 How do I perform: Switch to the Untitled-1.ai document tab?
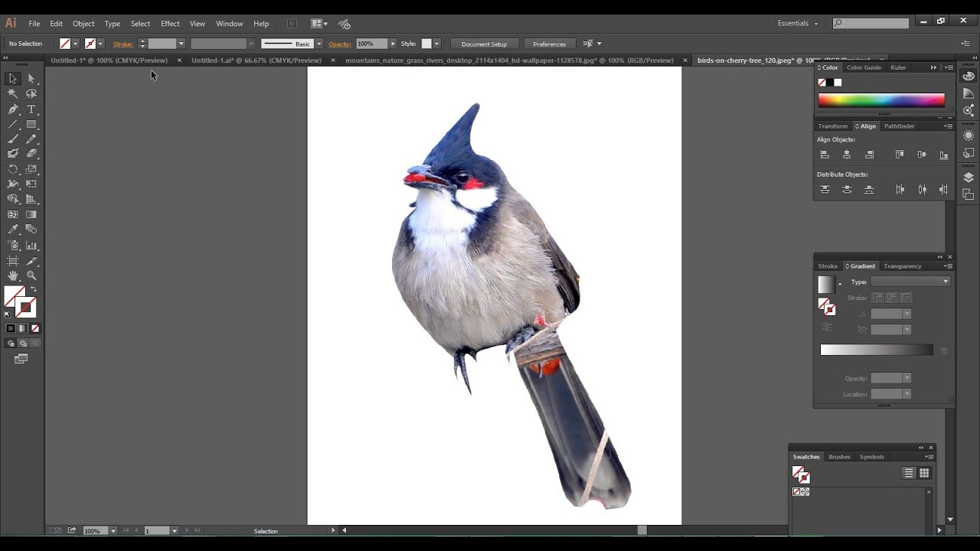point(256,60)
